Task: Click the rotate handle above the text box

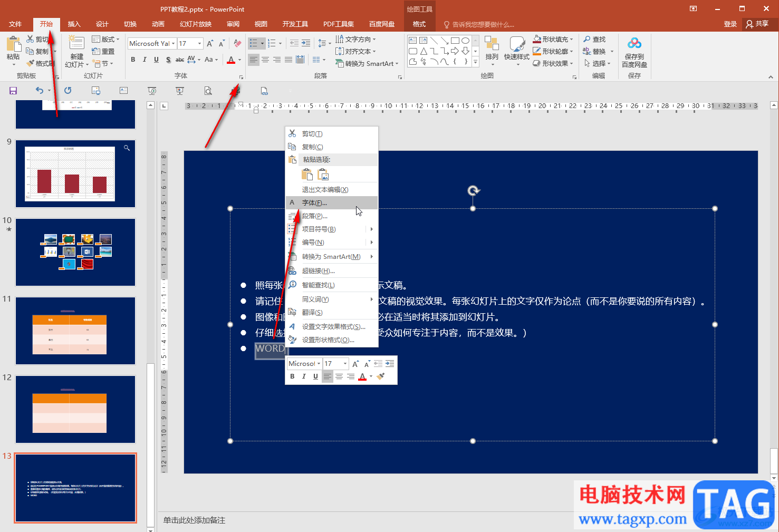Action: (473, 190)
